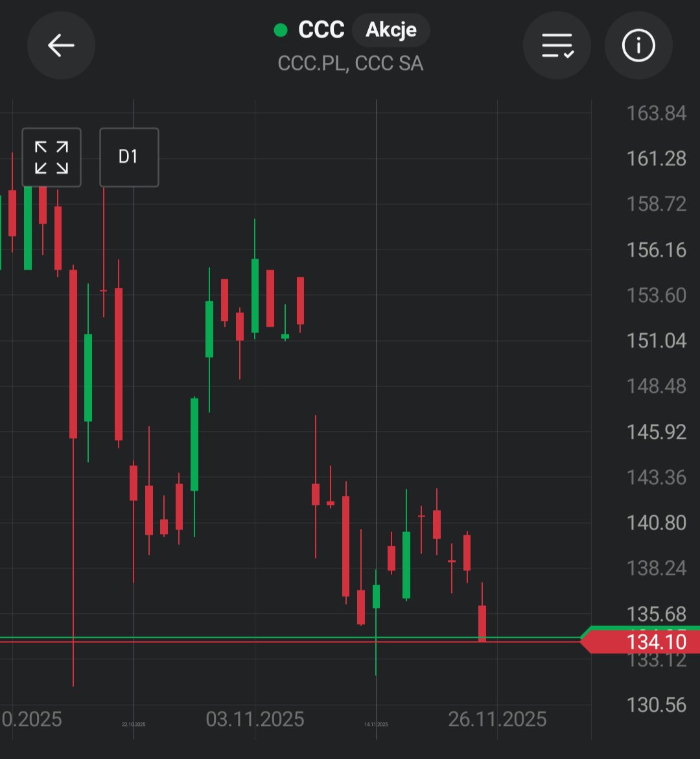Tap the 156.16 price axis label

657,250
